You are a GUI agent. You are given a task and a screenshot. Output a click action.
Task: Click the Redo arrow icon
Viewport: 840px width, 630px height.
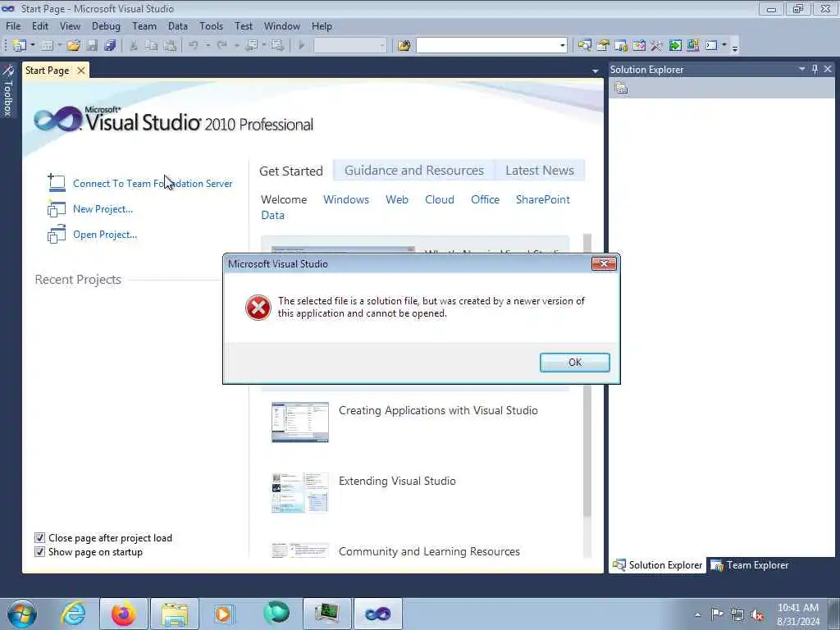pyautogui.click(x=221, y=46)
